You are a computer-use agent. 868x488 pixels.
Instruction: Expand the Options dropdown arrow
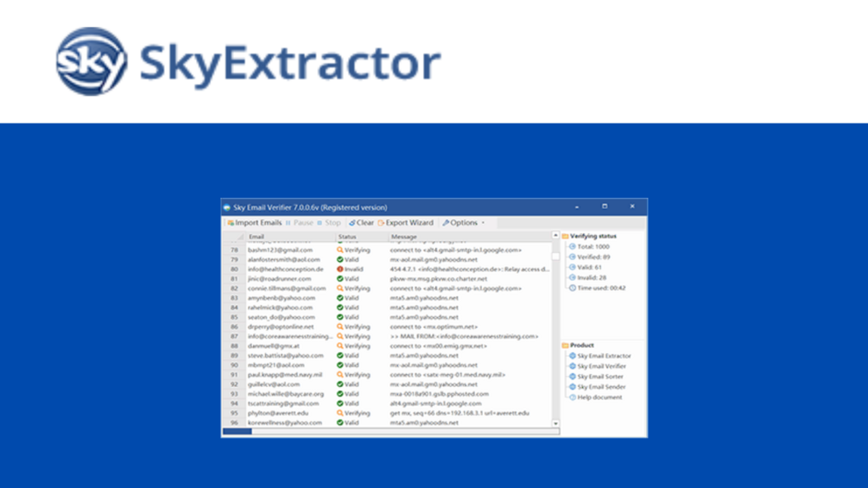484,223
